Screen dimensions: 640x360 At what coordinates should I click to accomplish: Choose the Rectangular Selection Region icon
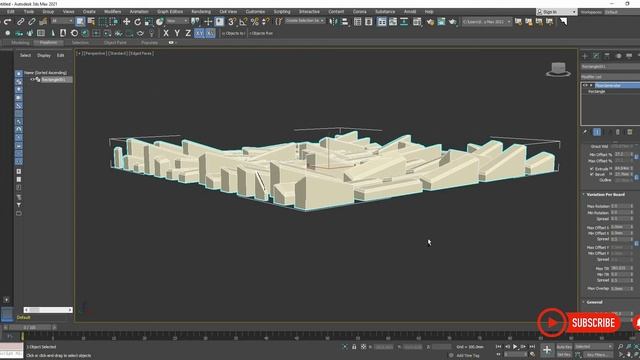point(102,22)
